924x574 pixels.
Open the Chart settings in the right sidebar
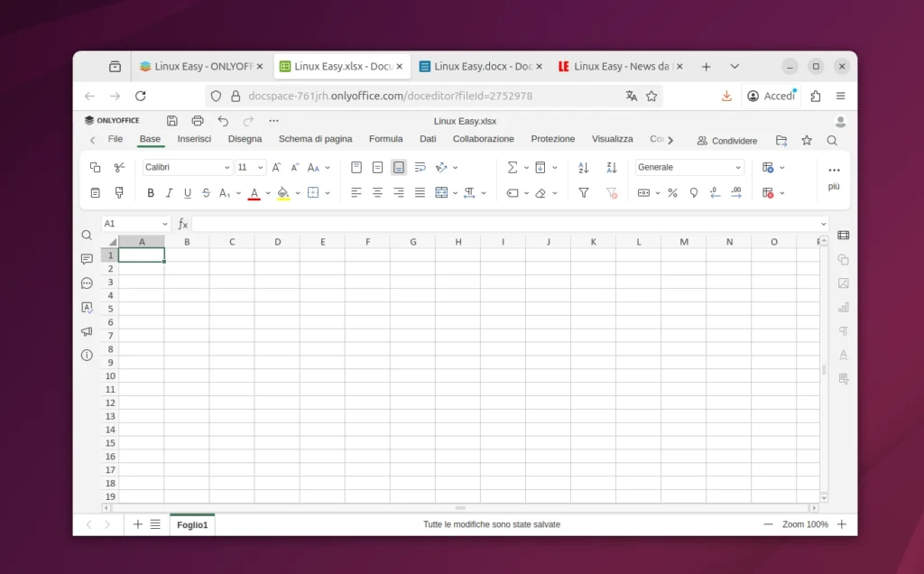tap(843, 307)
